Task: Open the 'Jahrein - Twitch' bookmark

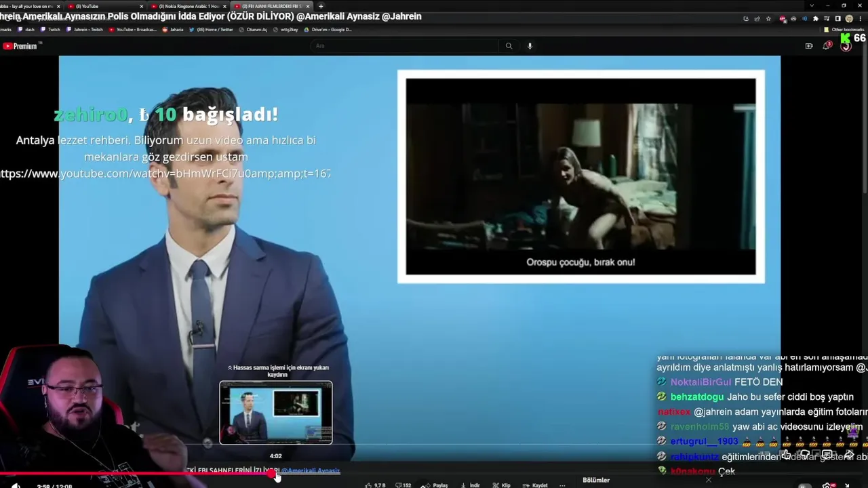Action: (x=85, y=30)
